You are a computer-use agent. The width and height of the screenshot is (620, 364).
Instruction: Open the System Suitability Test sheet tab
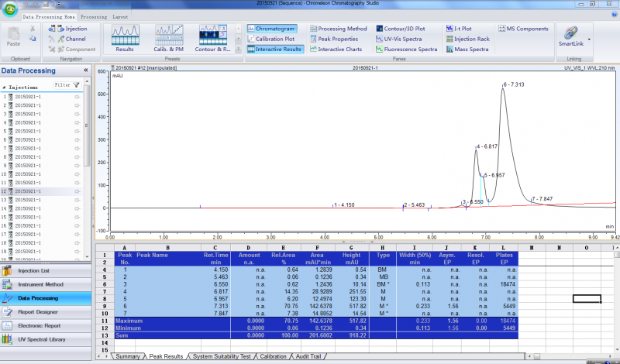(222, 356)
